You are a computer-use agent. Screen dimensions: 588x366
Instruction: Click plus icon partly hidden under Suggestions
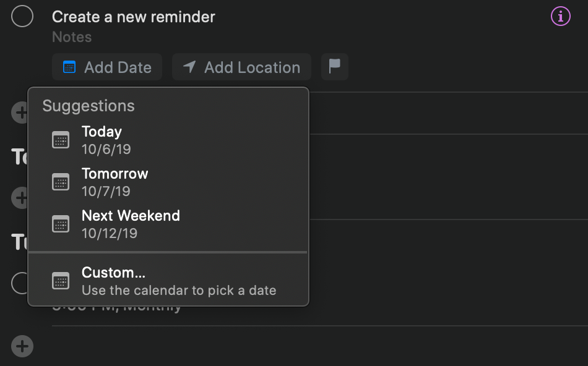[19, 113]
